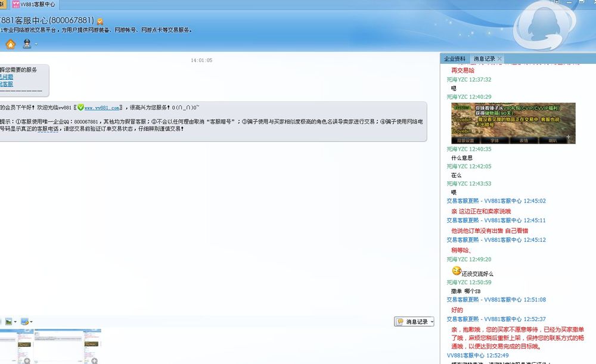Click sender line 交易客服夏熙 12:52:37
596x364 pixels.
point(496,319)
